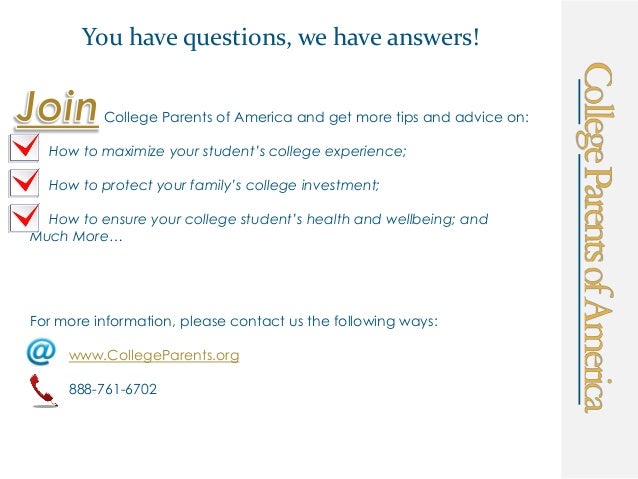638x479 pixels.
Task: Click the gray sidebar panel on the right
Action: tap(600, 239)
